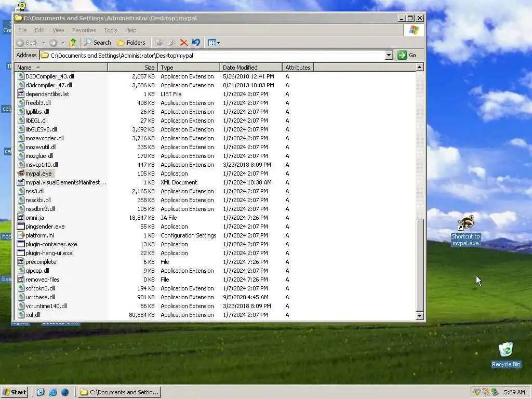Open the Favorites menu
This screenshot has height=399, width=532.
pos(84,30)
